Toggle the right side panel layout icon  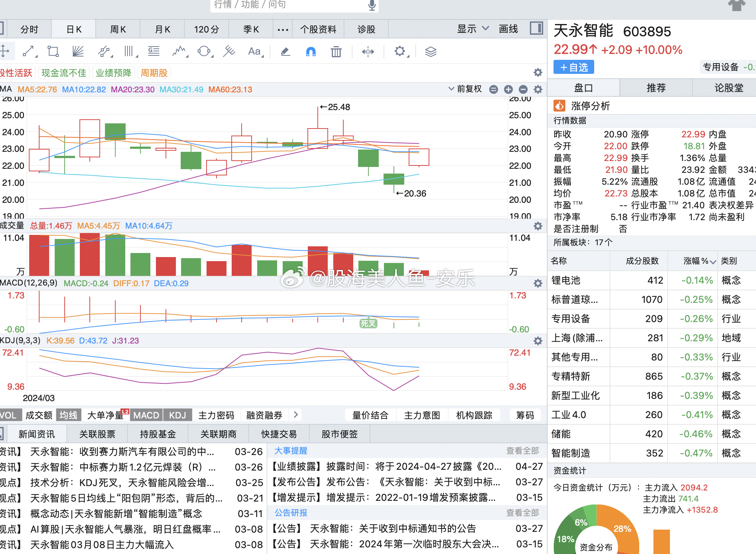click(536, 28)
